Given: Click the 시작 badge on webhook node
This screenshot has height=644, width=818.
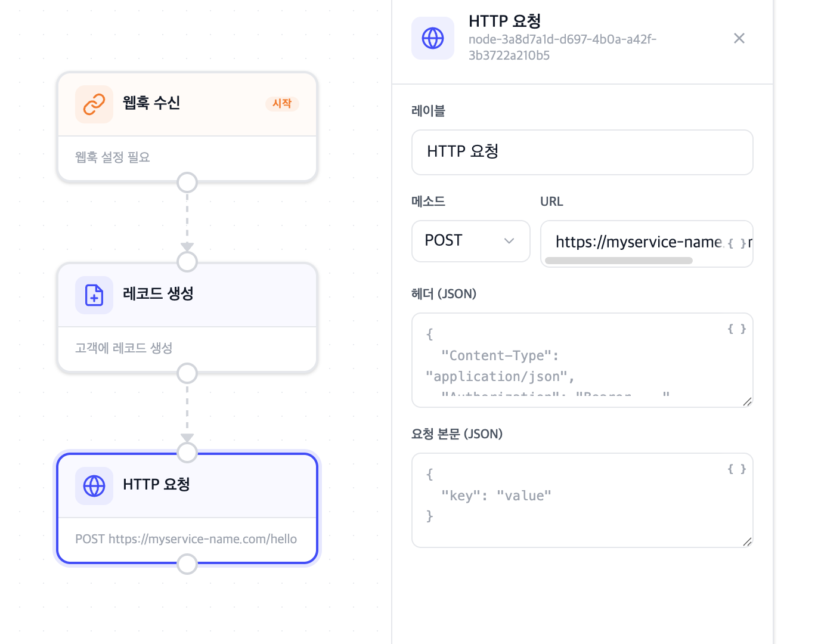Looking at the screenshot, I should 282,104.
